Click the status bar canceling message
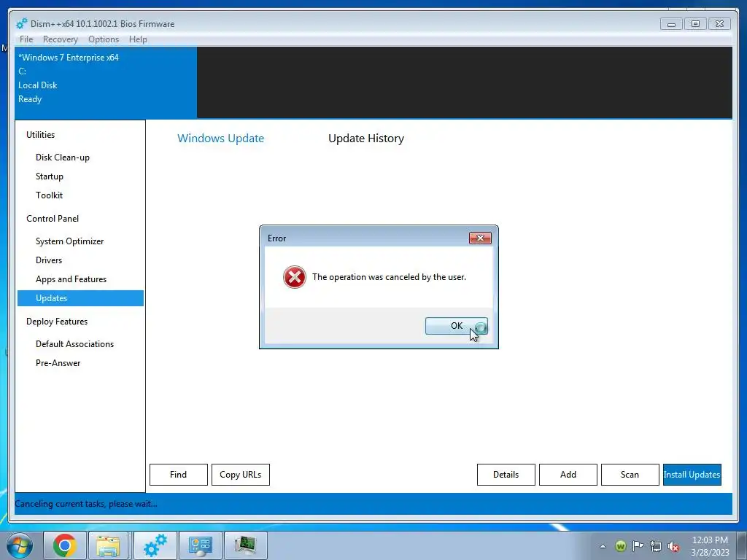 [x=86, y=504]
